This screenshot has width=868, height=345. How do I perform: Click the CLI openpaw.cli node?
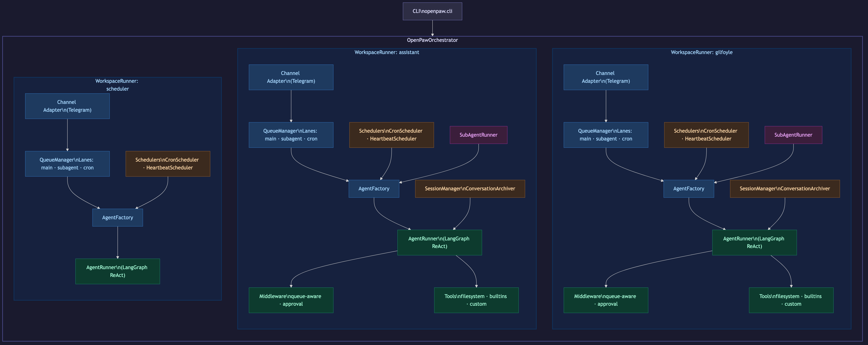[x=432, y=11]
